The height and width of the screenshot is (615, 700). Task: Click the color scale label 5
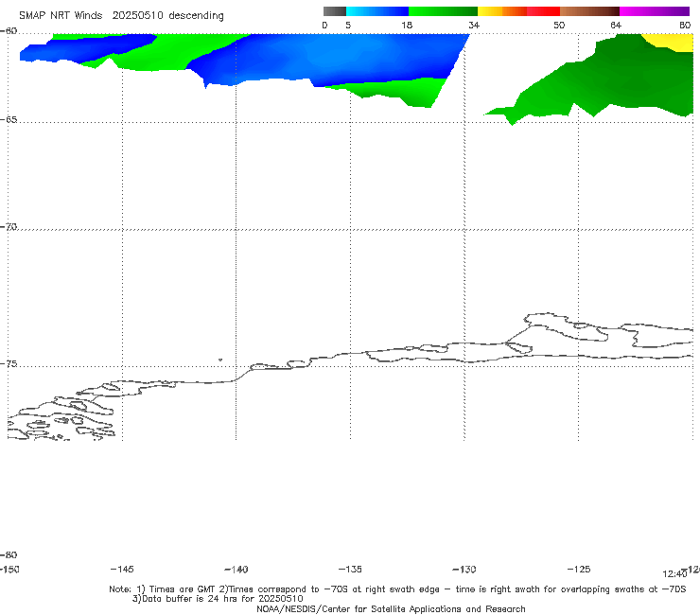[348, 26]
